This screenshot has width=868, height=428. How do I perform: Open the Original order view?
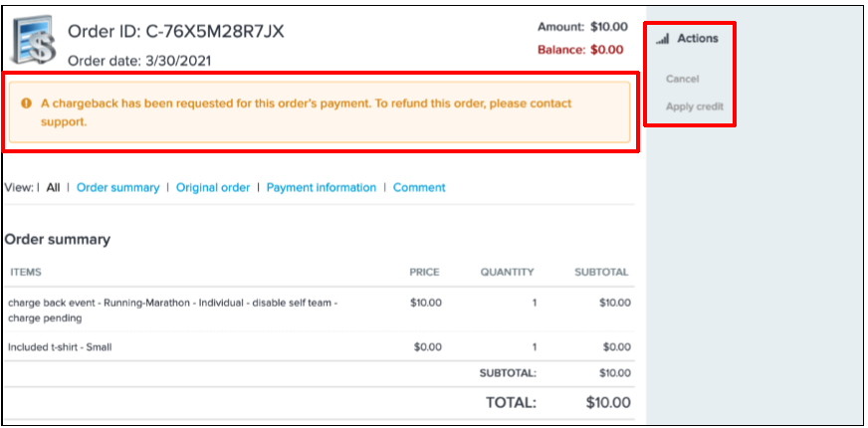click(x=213, y=187)
